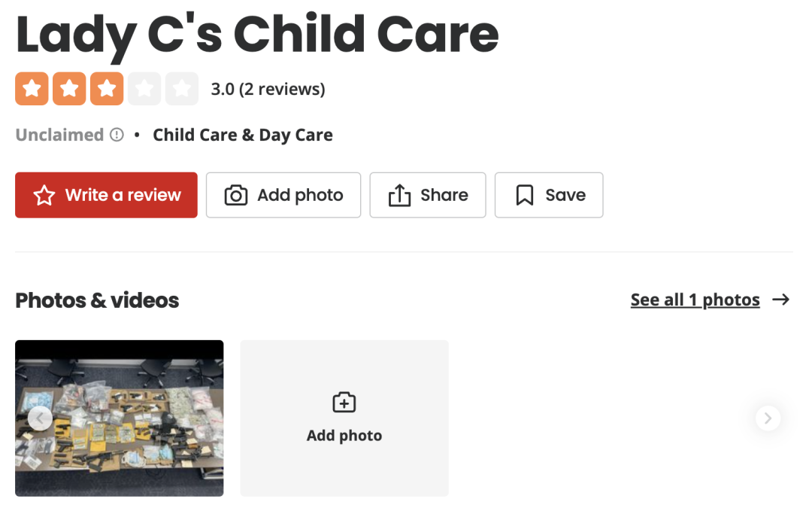Click the camera icon in Add photo button
This screenshot has width=812, height=508.
coord(235,196)
